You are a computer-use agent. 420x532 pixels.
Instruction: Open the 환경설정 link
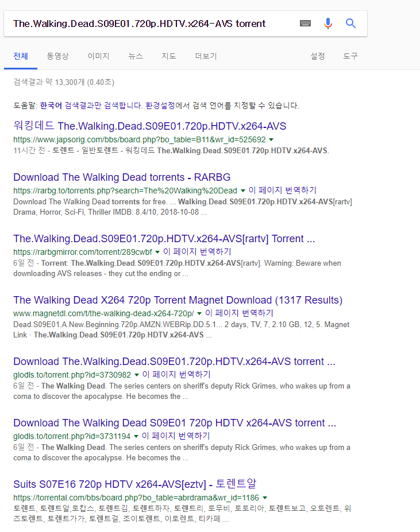point(160,106)
